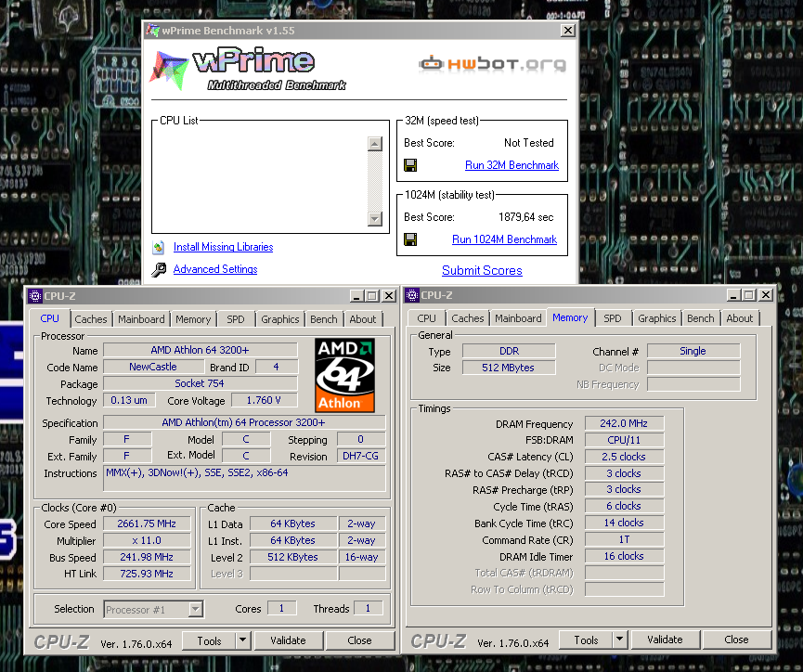
Task: Click the Channel # value Single
Action: [x=693, y=351]
